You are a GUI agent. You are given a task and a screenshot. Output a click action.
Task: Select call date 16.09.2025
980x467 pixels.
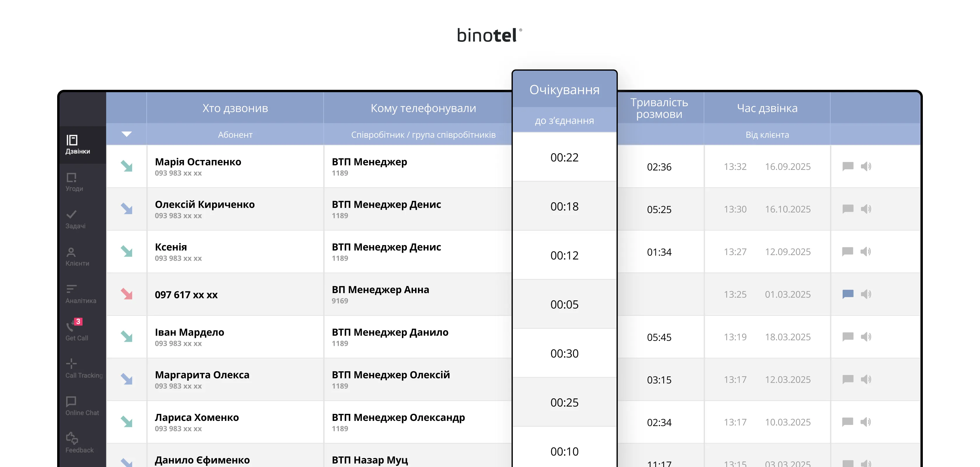pyautogui.click(x=788, y=167)
